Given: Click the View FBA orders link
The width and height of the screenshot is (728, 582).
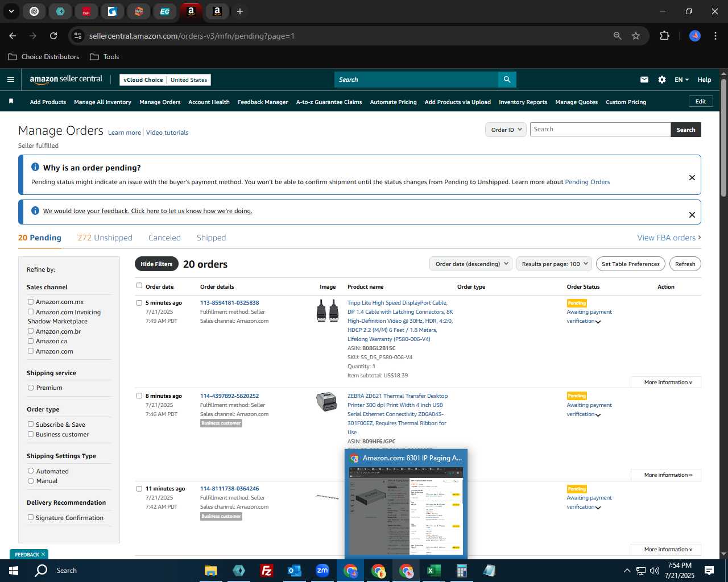Looking at the screenshot, I should pos(669,238).
